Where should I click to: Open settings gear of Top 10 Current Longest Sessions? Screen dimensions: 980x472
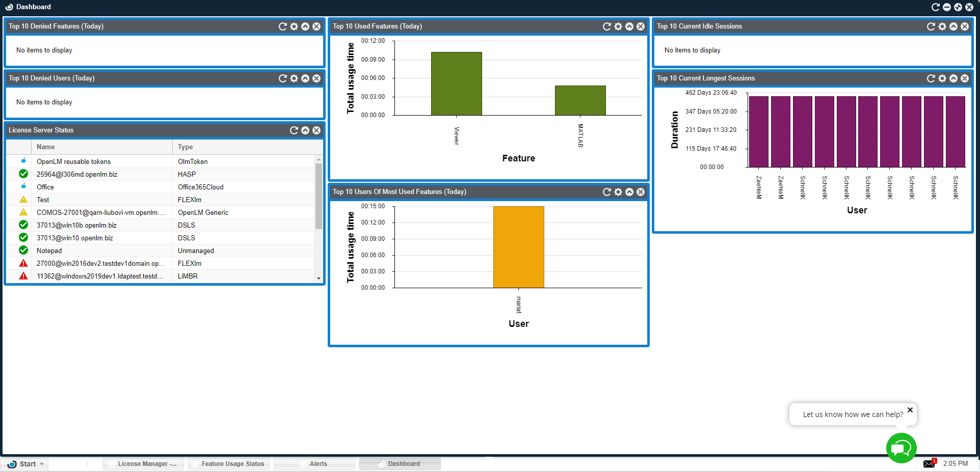coord(942,78)
